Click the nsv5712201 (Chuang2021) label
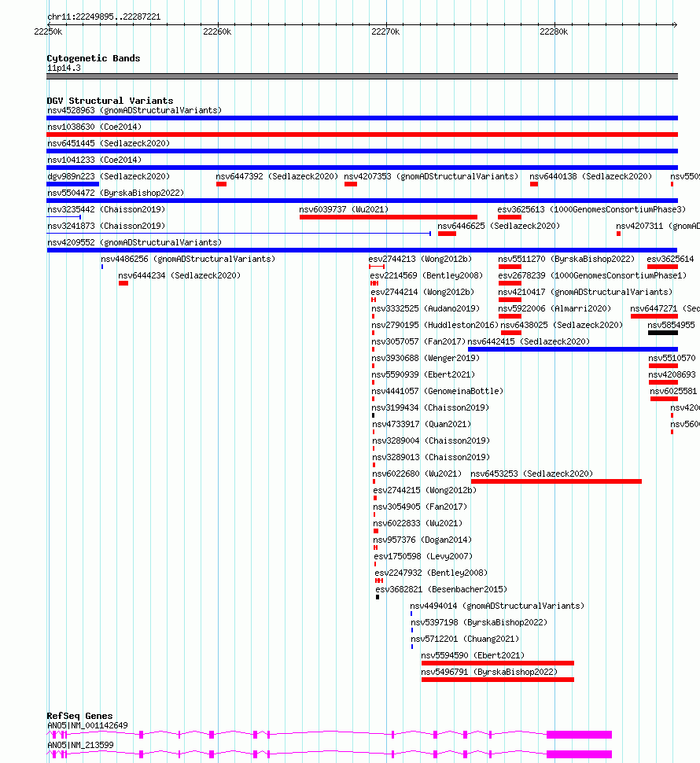 click(465, 640)
